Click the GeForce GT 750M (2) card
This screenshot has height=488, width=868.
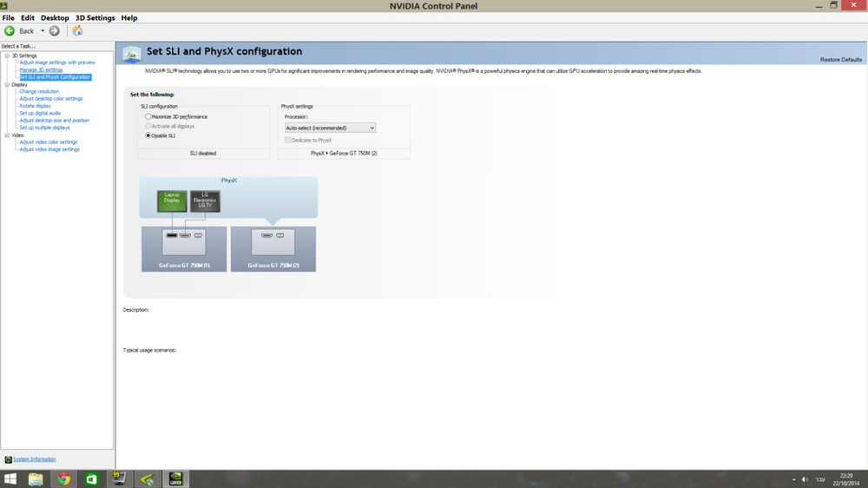(273, 248)
